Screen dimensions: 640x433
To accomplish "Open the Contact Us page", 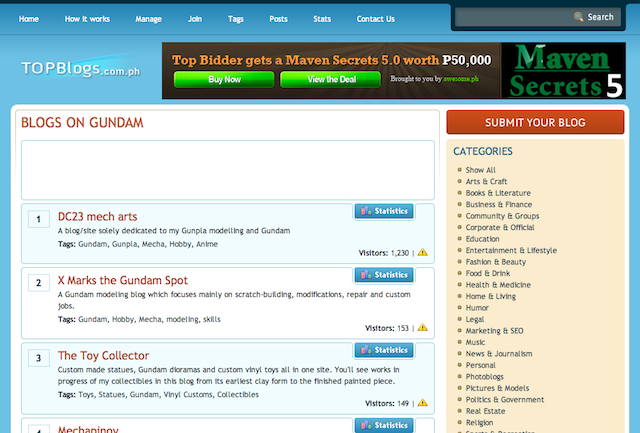I will pyautogui.click(x=376, y=19).
